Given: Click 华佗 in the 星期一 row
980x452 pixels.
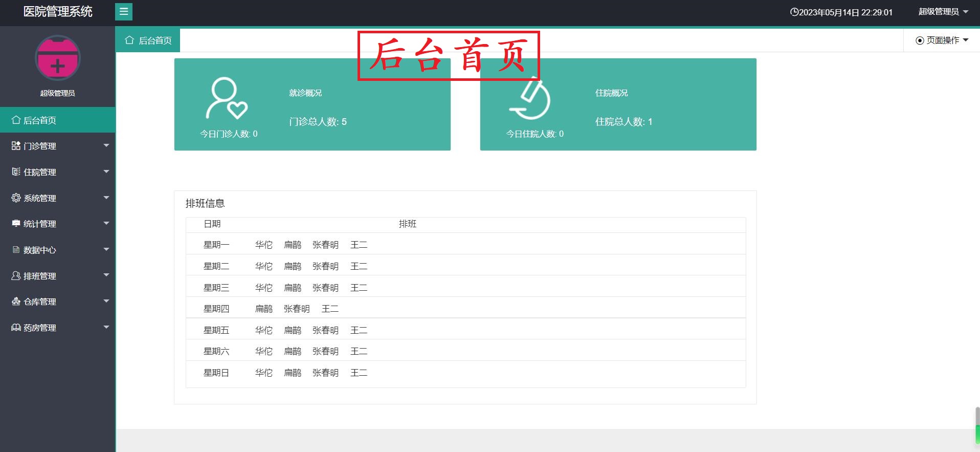Looking at the screenshot, I should pos(264,245).
